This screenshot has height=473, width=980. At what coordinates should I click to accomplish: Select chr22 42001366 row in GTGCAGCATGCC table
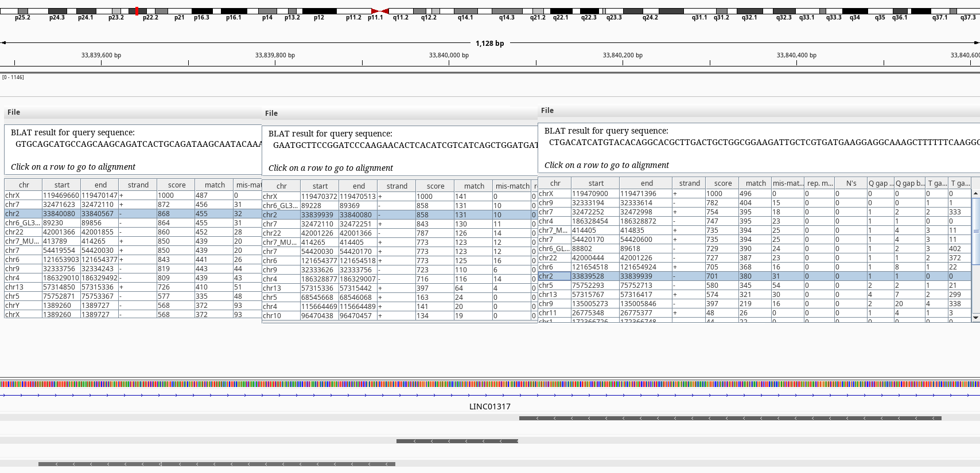point(133,232)
